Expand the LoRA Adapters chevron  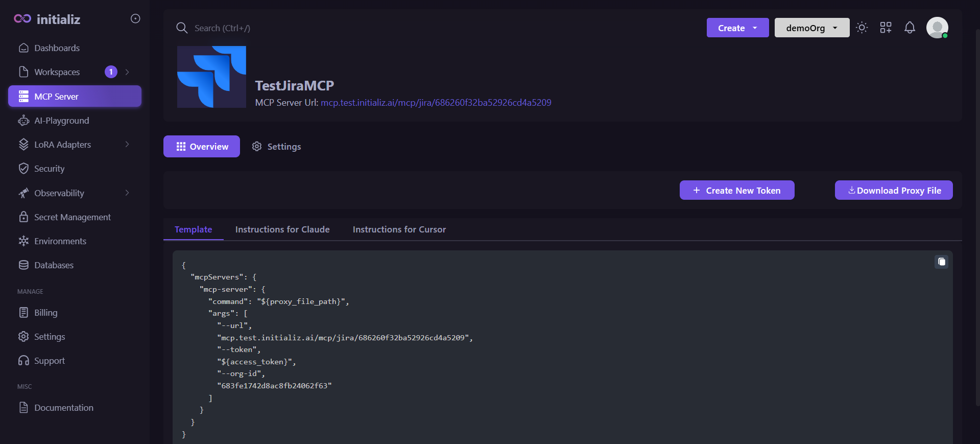pos(127,145)
